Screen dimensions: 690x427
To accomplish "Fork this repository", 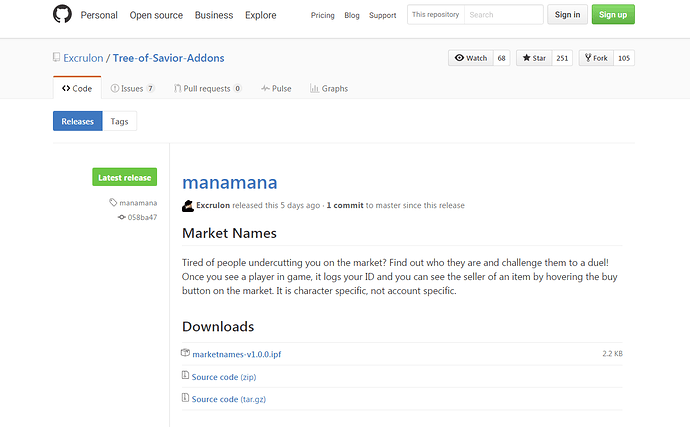I will [595, 58].
